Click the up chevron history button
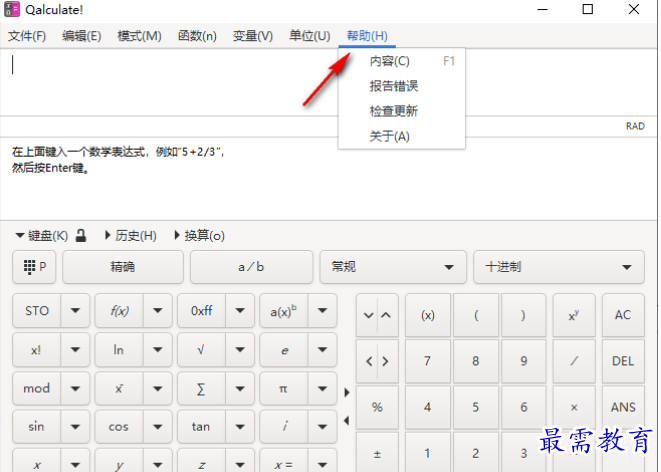The image size is (661, 472). [387, 315]
